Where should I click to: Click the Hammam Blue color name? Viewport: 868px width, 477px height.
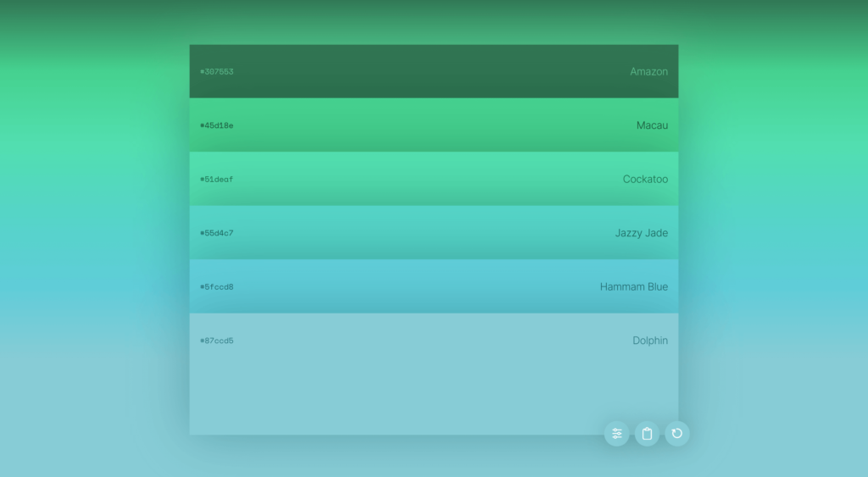pos(634,286)
